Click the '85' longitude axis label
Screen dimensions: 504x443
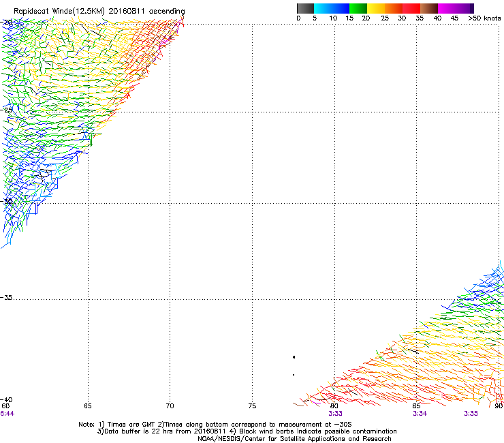pyautogui.click(x=416, y=406)
